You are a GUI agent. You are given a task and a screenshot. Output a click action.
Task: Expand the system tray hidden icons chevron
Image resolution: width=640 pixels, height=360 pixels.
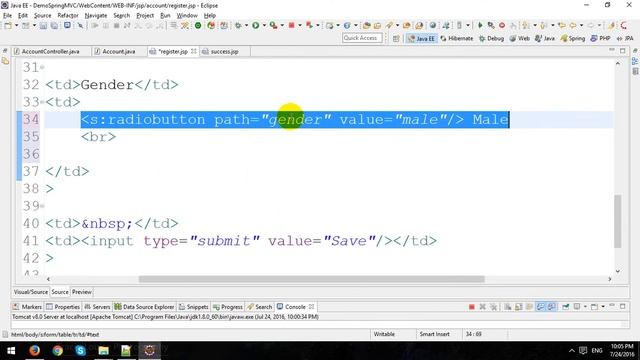(x=571, y=351)
